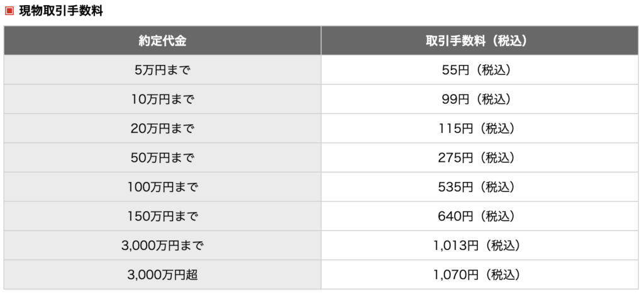
Task: Select the 1,013円（税込） fee cell
Action: click(x=480, y=246)
